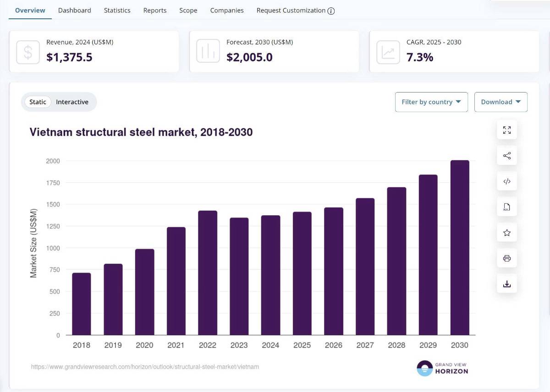This screenshot has height=392, width=550.
Task: Select the 2030 bar in the chart
Action: pyautogui.click(x=460, y=248)
